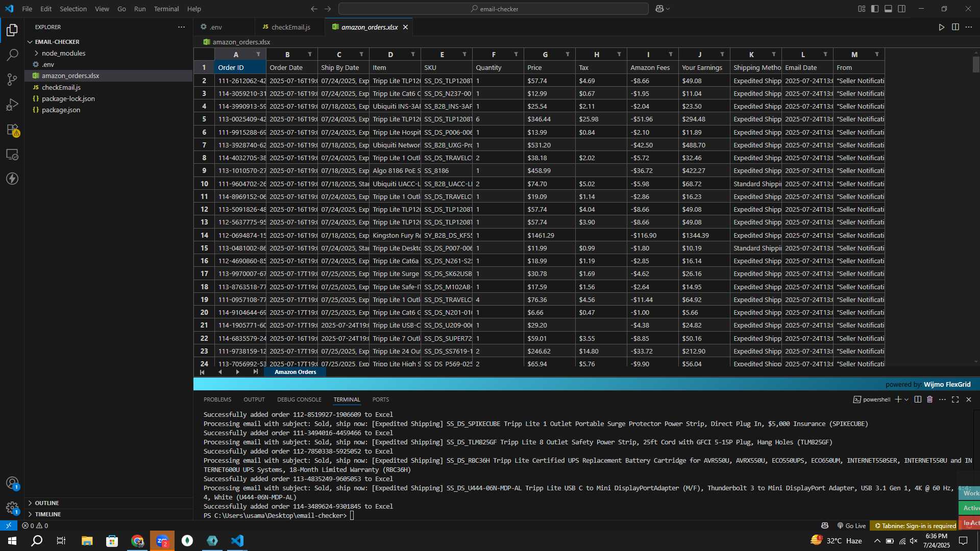Maximize the terminal panel size

[955, 399]
